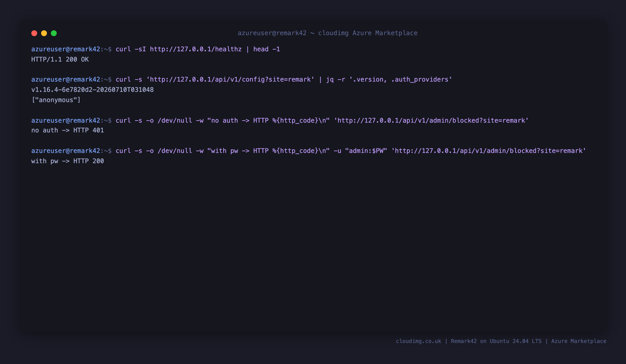Click the yellow minimize window dot
Viewport: 626px width, 364px height.
[44, 33]
